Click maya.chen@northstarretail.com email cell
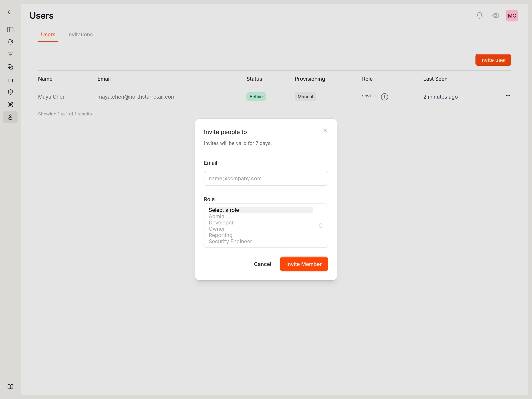532x399 pixels. [136, 97]
